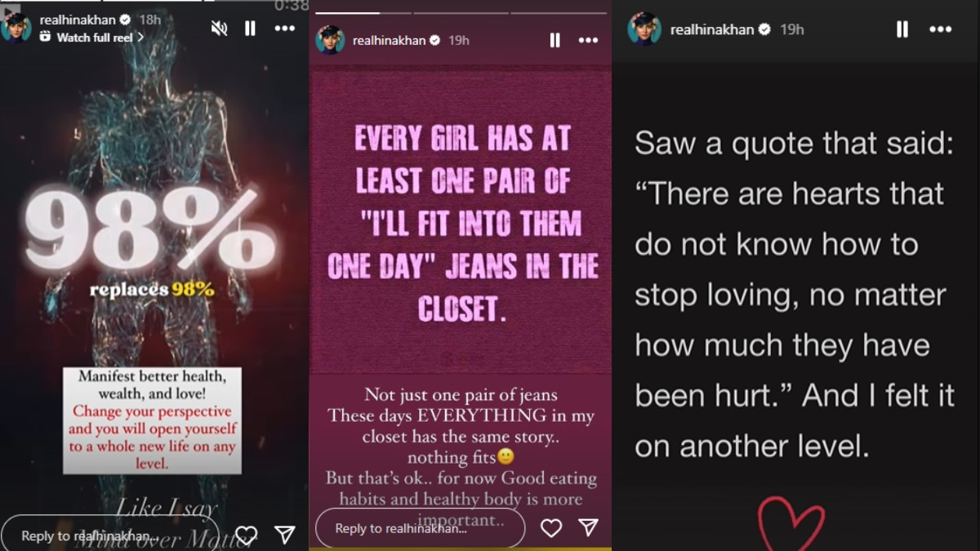Click the reel icon beside Watch full reel
This screenshot has height=551, width=980.
[46, 38]
